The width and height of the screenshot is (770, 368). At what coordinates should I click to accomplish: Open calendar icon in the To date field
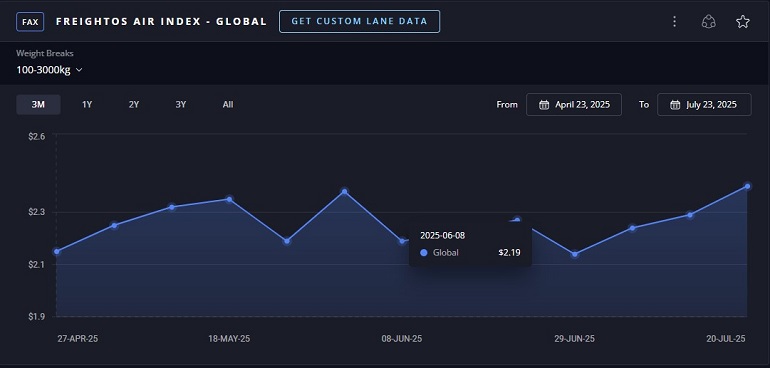(675, 105)
